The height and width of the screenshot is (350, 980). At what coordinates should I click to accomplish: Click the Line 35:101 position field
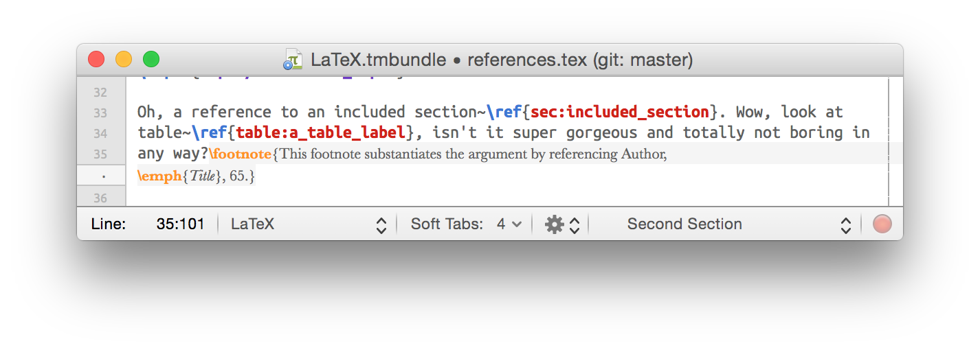tap(146, 224)
